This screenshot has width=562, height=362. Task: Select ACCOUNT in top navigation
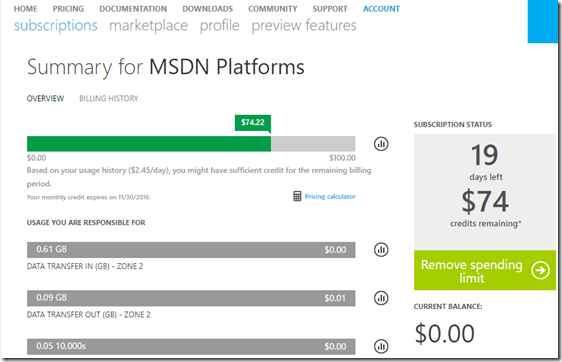tap(381, 9)
